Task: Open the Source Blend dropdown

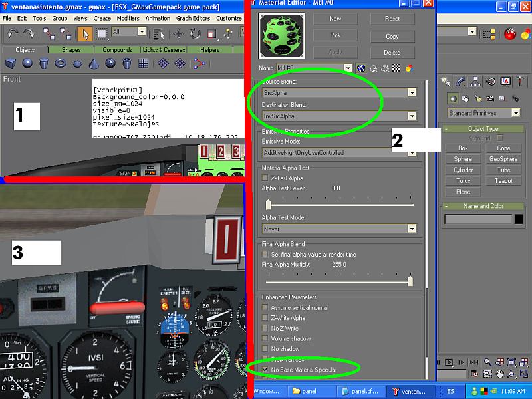Action: click(412, 93)
